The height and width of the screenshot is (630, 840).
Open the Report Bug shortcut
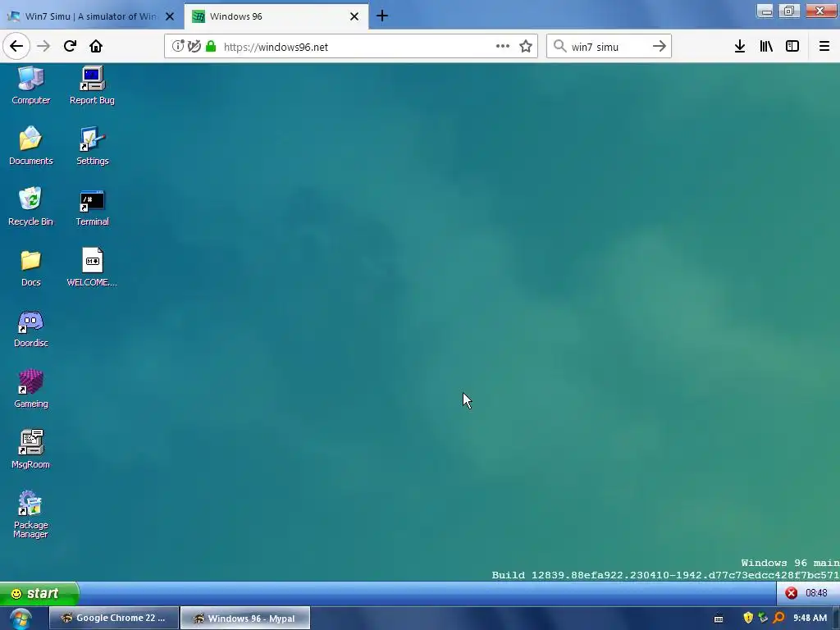pyautogui.click(x=92, y=85)
